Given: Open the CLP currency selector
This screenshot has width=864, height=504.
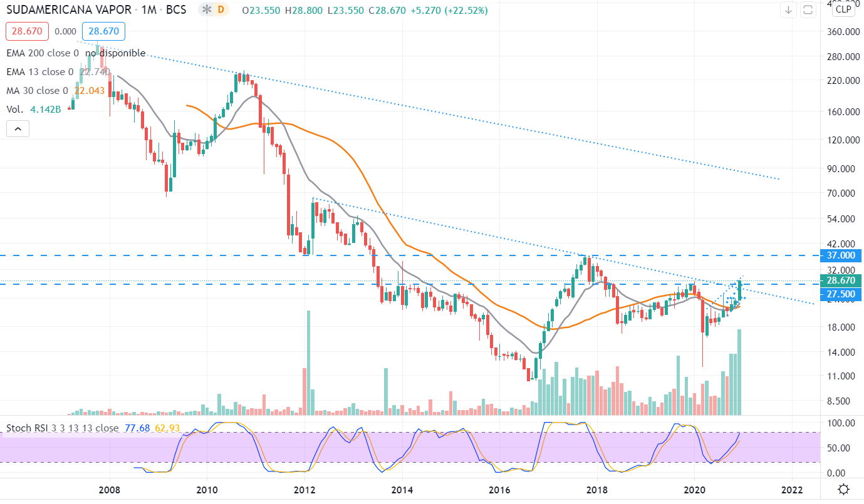Looking at the screenshot, I should click(843, 9).
